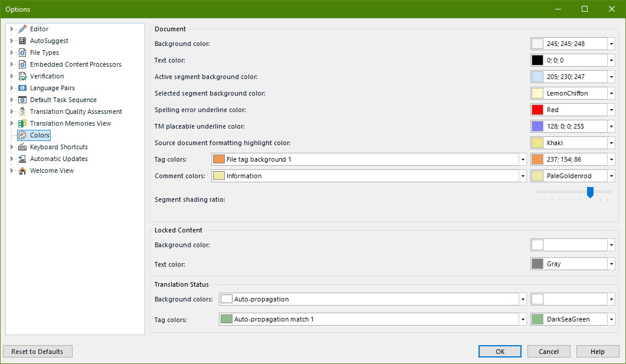626x364 pixels.
Task: Click the Automatic Updates icon
Action: click(22, 159)
